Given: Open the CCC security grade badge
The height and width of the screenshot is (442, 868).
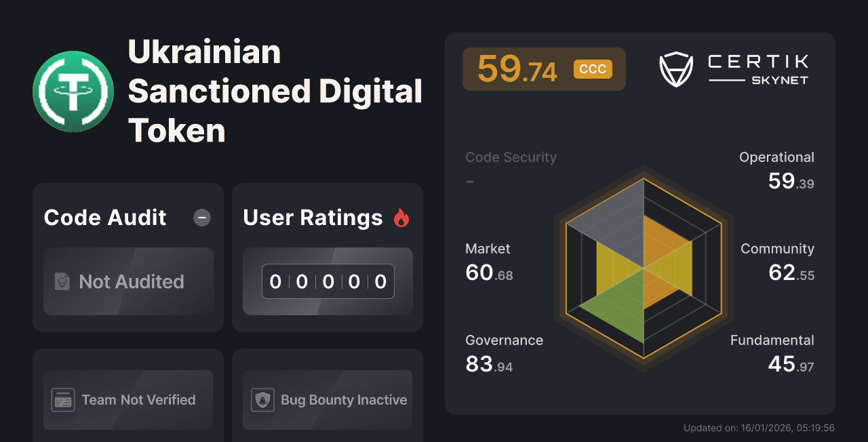Looking at the screenshot, I should pos(592,69).
